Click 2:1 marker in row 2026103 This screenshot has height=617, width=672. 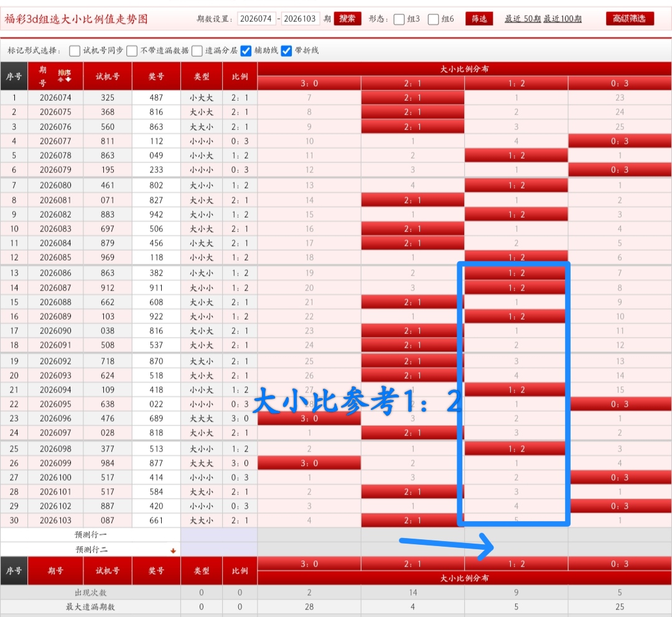click(413, 521)
